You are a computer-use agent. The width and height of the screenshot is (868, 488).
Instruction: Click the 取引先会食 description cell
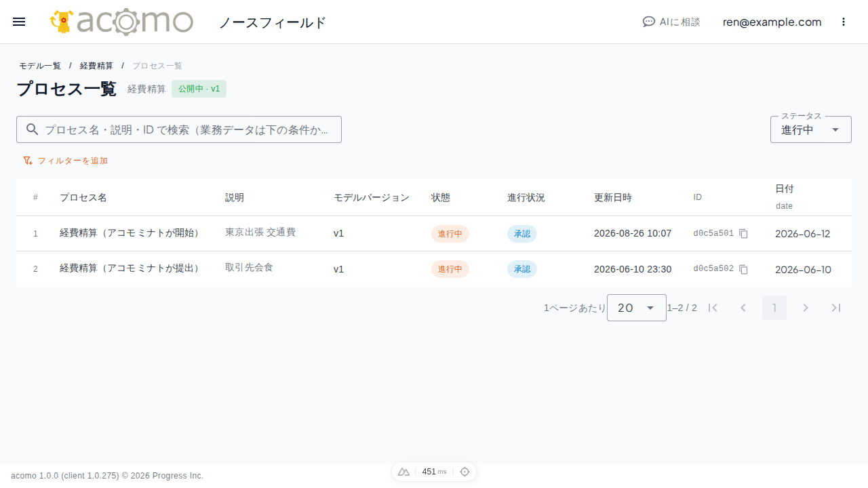249,267
